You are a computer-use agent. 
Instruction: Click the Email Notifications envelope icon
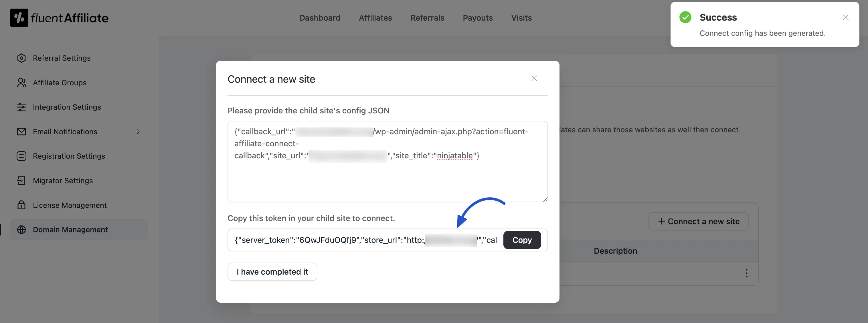coord(21,131)
